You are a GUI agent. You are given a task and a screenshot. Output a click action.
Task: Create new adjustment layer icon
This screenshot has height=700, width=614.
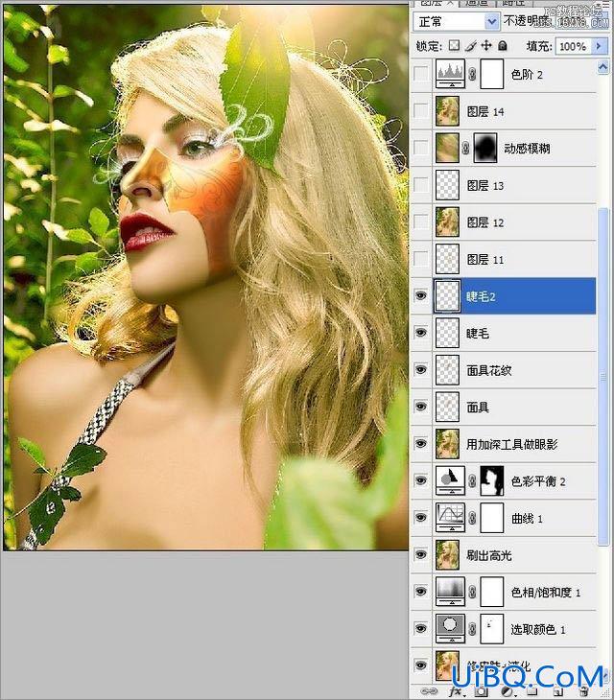[x=507, y=691]
